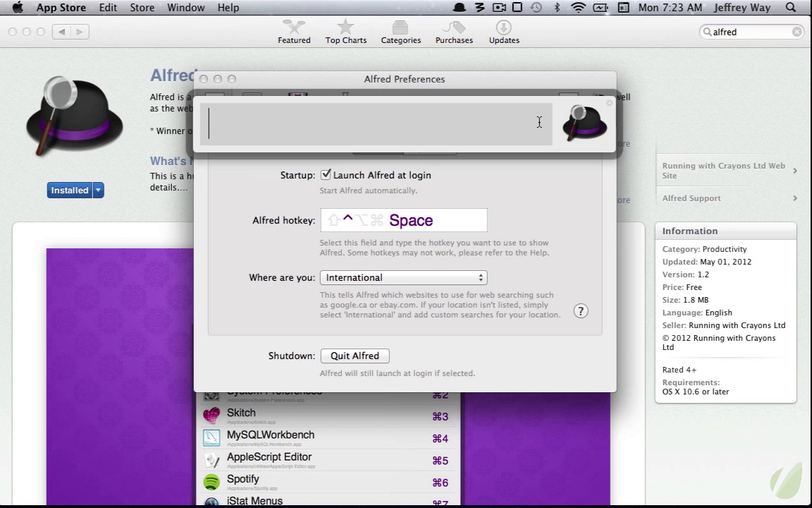This screenshot has width=812, height=508.
Task: Click the Time Machine menu bar icon
Action: tap(536, 7)
